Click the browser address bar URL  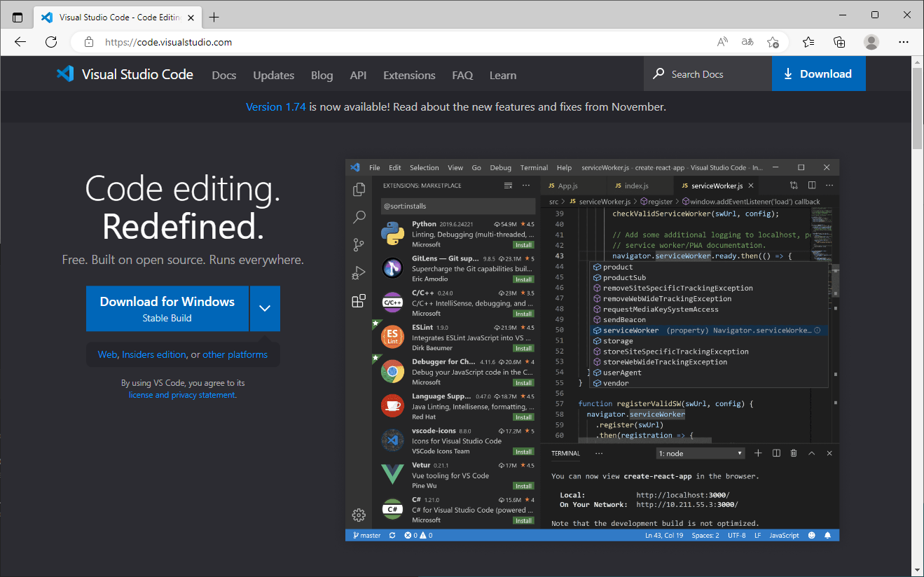coord(168,42)
